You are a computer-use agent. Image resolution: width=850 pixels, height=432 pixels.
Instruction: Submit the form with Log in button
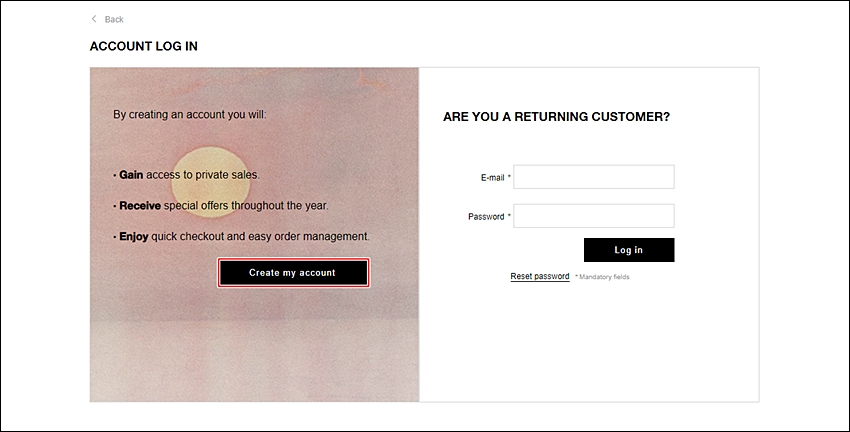click(x=629, y=250)
